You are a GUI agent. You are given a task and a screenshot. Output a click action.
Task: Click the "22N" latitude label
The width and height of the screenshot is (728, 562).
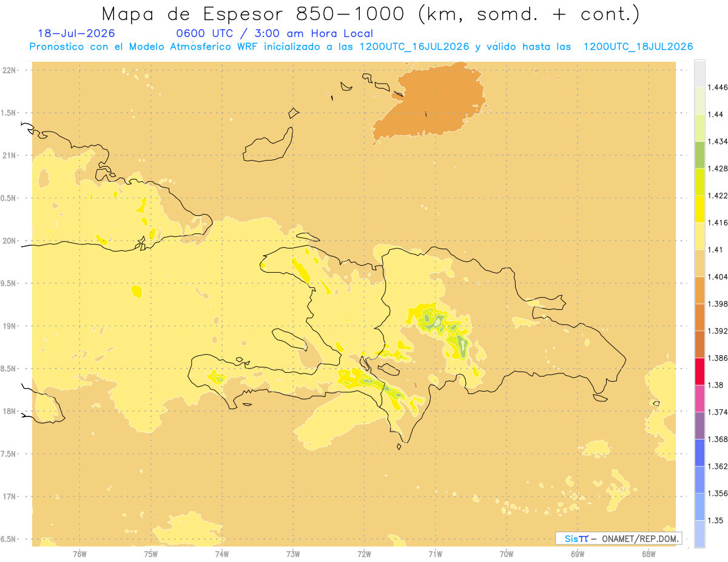(x=9, y=70)
